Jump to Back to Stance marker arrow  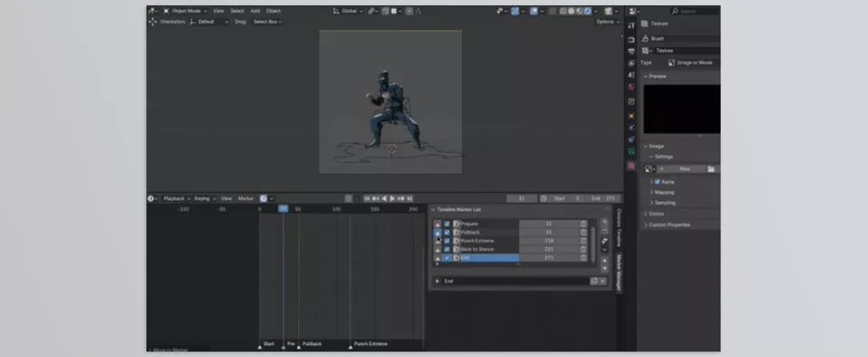[438, 249]
